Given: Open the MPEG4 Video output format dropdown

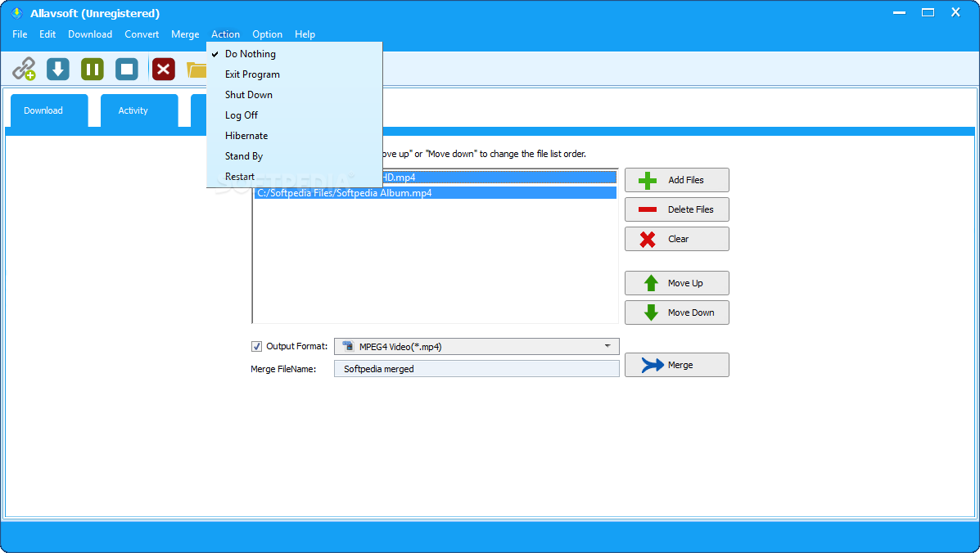Looking at the screenshot, I should (x=476, y=346).
